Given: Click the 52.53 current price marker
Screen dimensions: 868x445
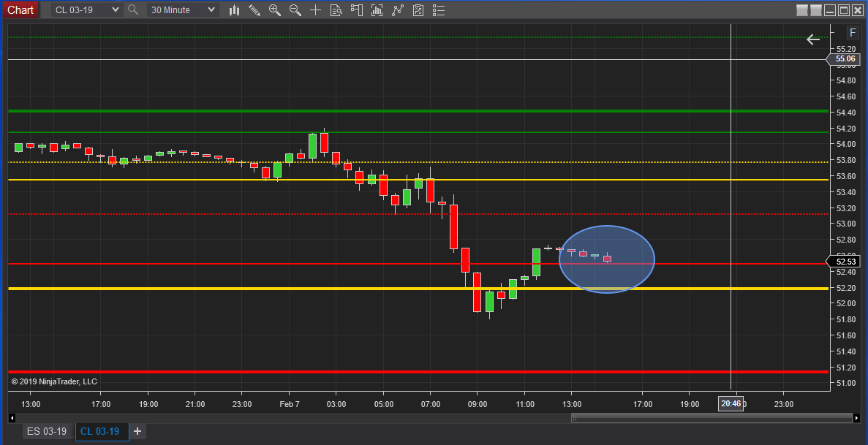Looking at the screenshot, I should pos(842,262).
